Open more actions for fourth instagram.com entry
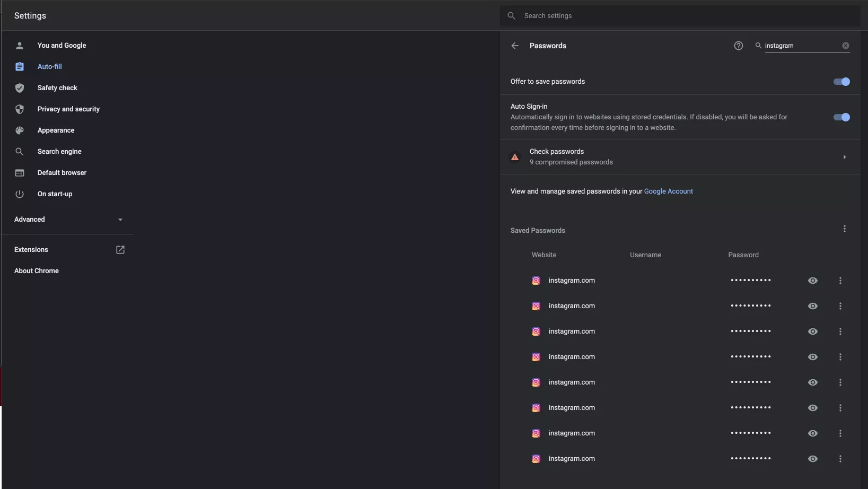Image resolution: width=868 pixels, height=489 pixels. 840,357
